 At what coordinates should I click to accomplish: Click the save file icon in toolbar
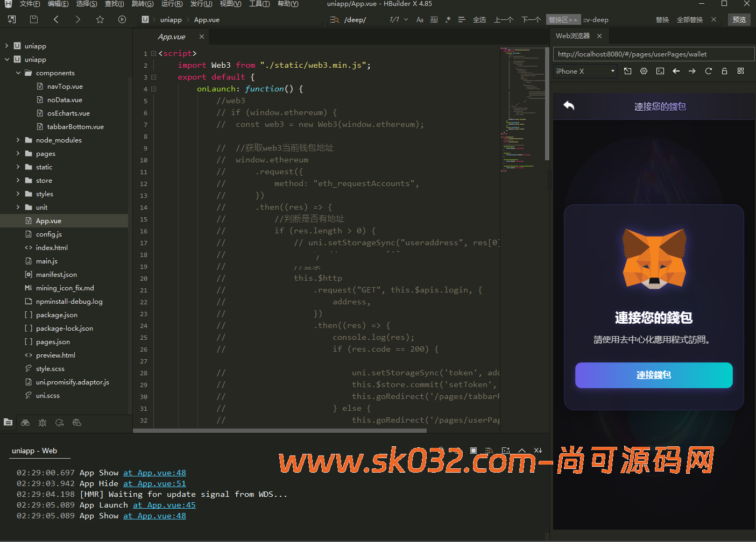pos(34,19)
